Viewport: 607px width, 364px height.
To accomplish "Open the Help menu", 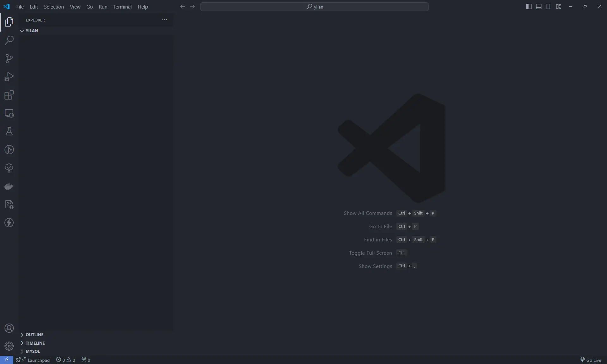I will click(143, 7).
